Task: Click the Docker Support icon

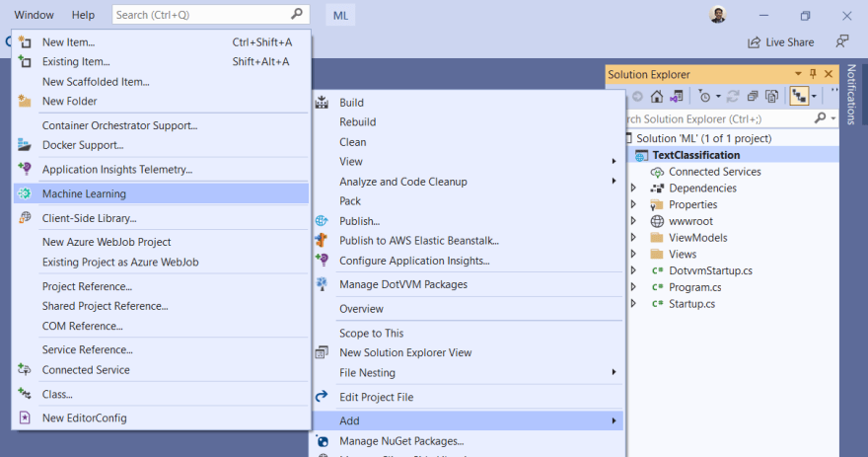Action: [x=25, y=145]
